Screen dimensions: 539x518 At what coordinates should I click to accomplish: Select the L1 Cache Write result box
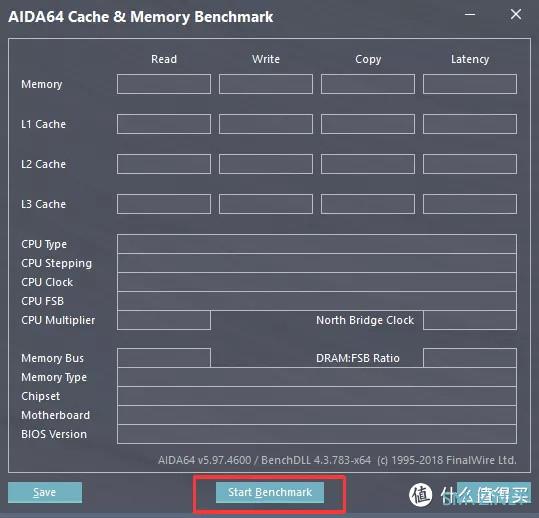(x=266, y=124)
